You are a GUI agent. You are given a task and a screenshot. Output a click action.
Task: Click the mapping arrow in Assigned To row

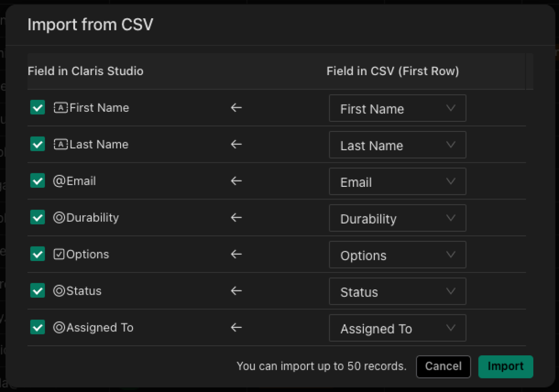[x=236, y=328]
